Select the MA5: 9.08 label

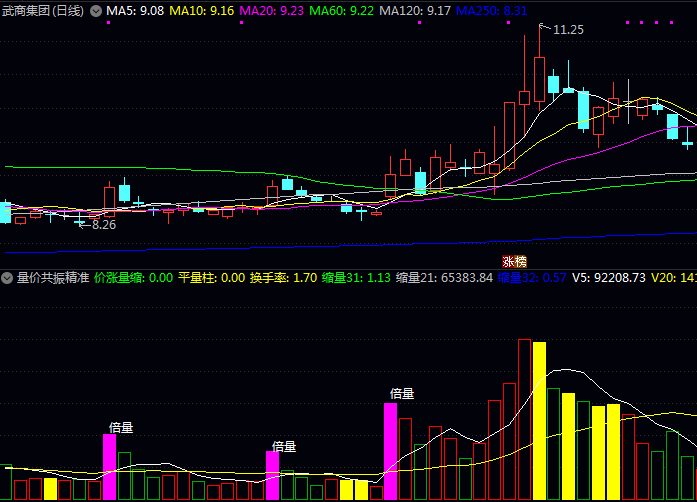[x=135, y=11]
